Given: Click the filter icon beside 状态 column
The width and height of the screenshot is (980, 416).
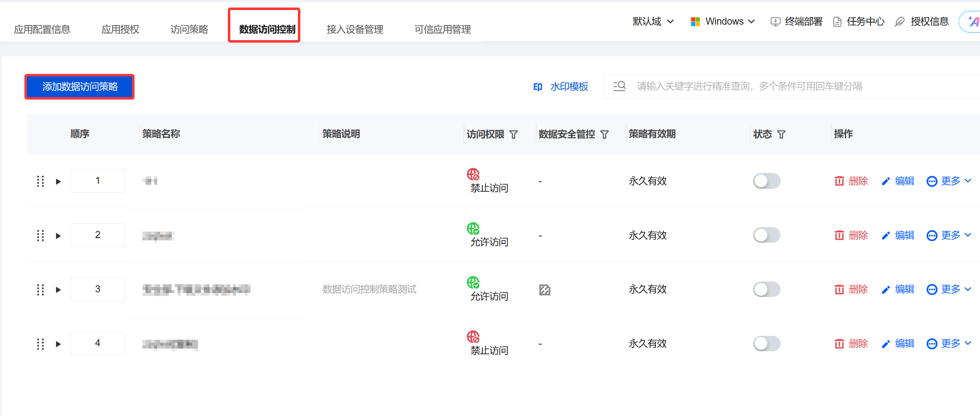Looking at the screenshot, I should 781,134.
